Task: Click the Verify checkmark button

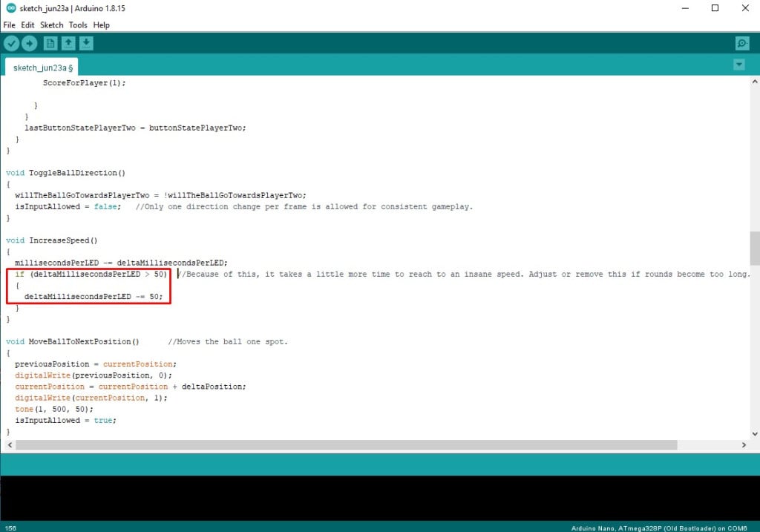Action: (x=11, y=44)
